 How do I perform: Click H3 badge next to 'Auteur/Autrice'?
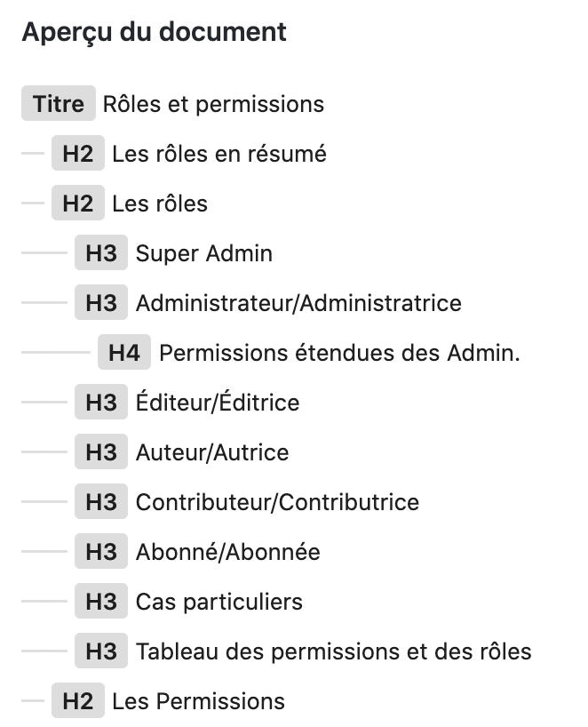[101, 452]
